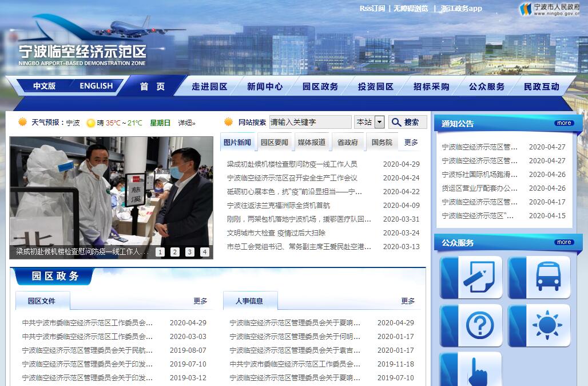
Task: Click 更多 next to news tabs
Action: point(411,142)
